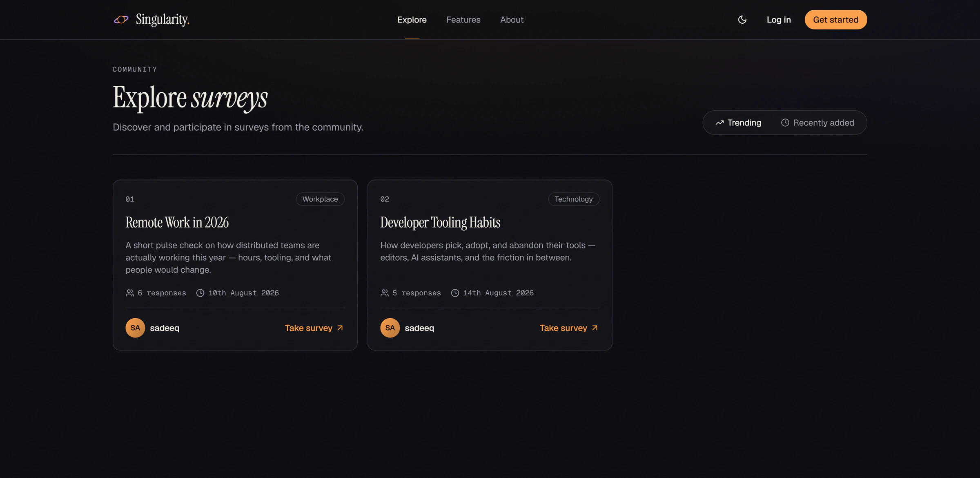Open the Explore nav tab

tap(412, 20)
